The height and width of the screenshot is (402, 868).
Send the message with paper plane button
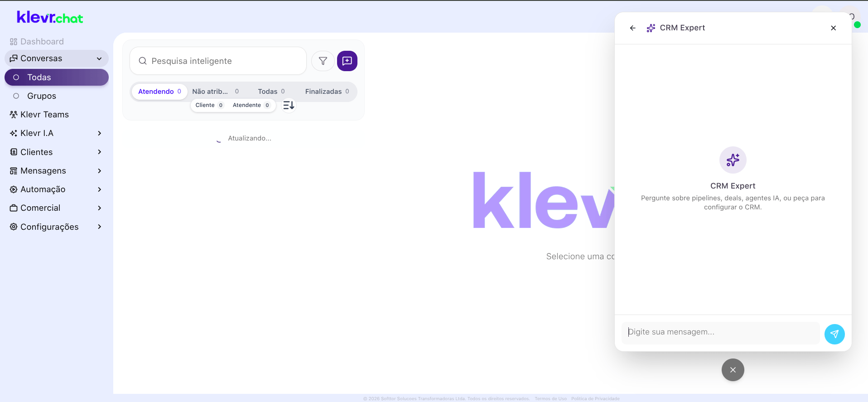pyautogui.click(x=834, y=334)
